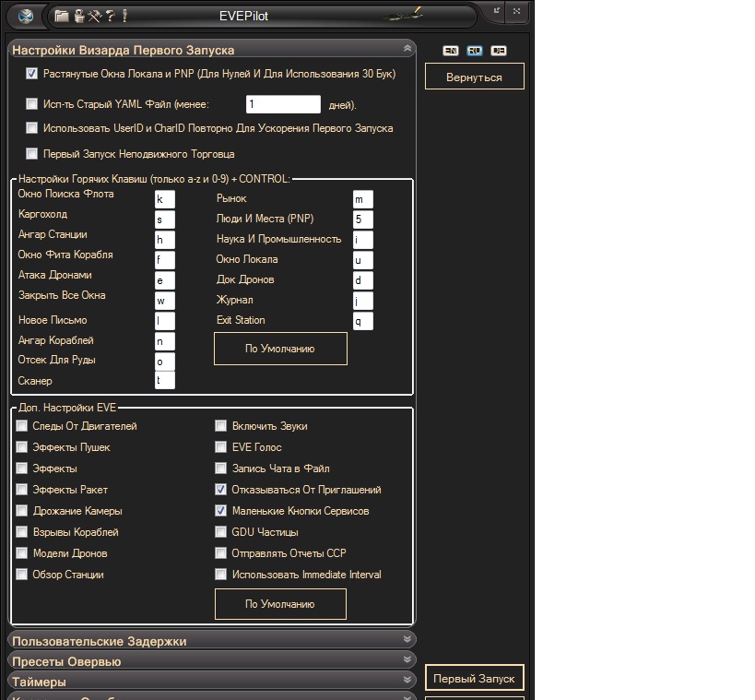The height and width of the screenshot is (700, 755).
Task: Click the Первый Запуск button
Action: click(x=474, y=678)
